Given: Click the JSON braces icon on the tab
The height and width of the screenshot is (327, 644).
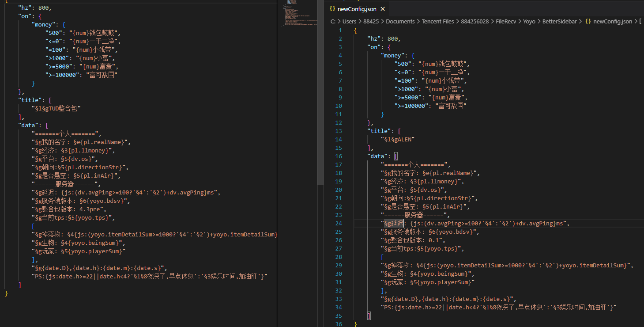Looking at the screenshot, I should [x=332, y=9].
